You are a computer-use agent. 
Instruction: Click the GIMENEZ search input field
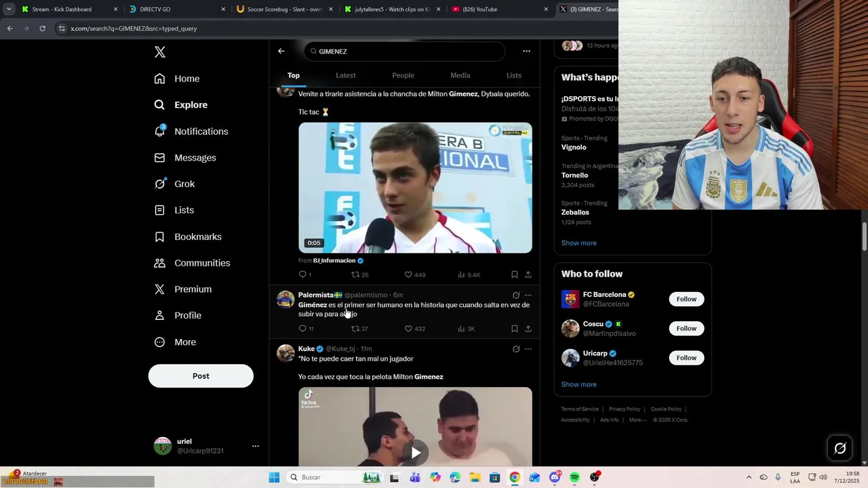pyautogui.click(x=405, y=52)
